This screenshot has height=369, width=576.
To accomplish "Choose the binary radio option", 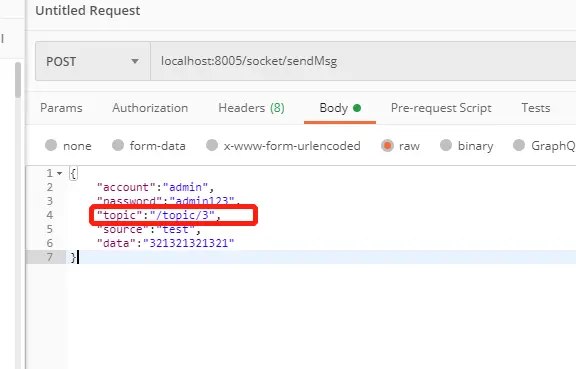I will (446, 145).
